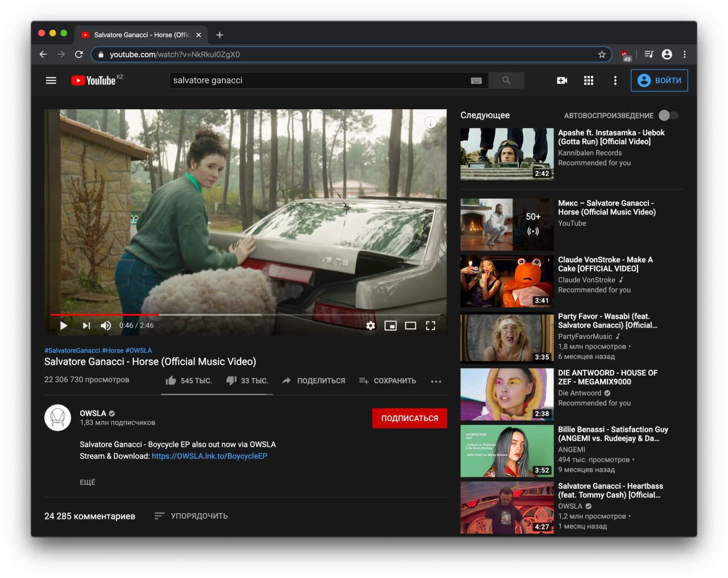Open Billie Benassi Satisfaction Guy thumbnail

point(507,451)
